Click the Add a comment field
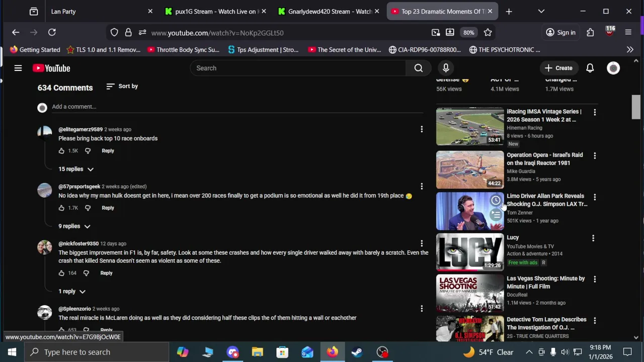644x362 pixels. pos(236,107)
